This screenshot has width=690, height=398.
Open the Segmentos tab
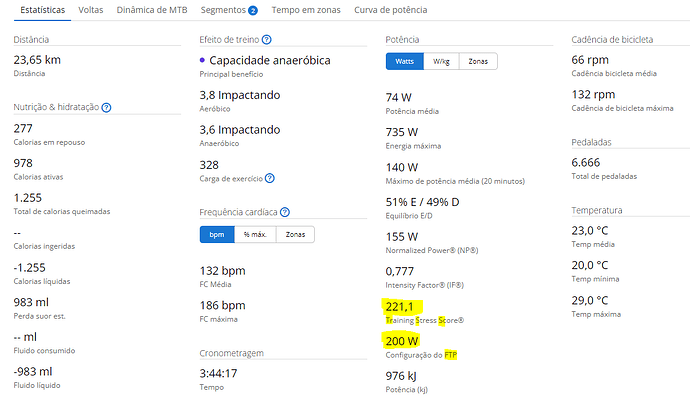tap(223, 10)
